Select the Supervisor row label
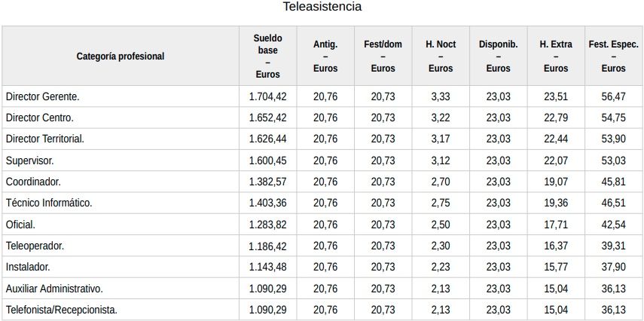This screenshot has height=321, width=644. click(29, 160)
